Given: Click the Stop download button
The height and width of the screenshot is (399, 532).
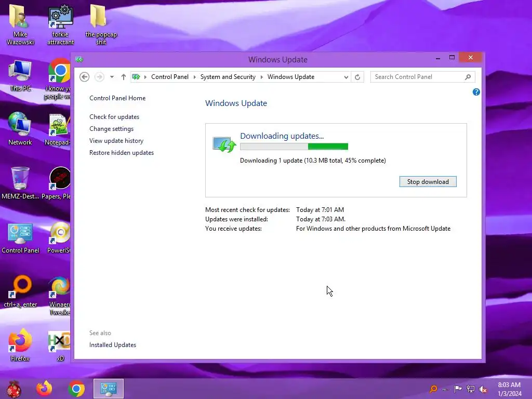Looking at the screenshot, I should [x=428, y=181].
